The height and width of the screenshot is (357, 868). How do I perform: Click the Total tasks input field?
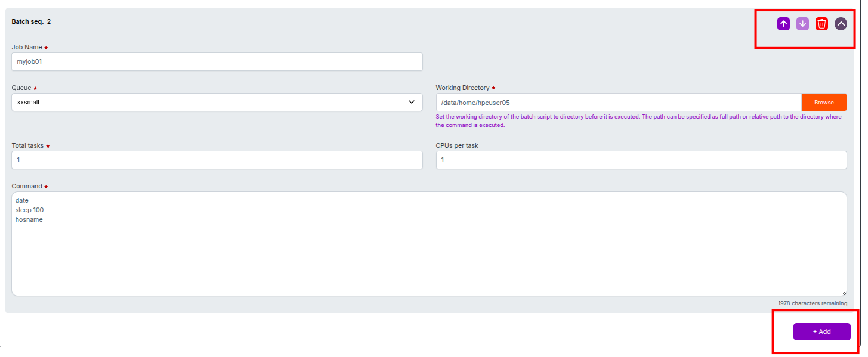(217, 160)
